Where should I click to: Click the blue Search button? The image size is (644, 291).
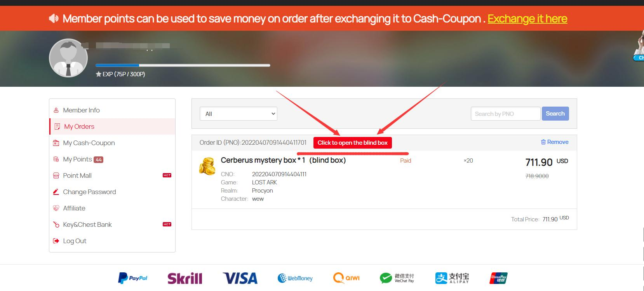tap(555, 114)
